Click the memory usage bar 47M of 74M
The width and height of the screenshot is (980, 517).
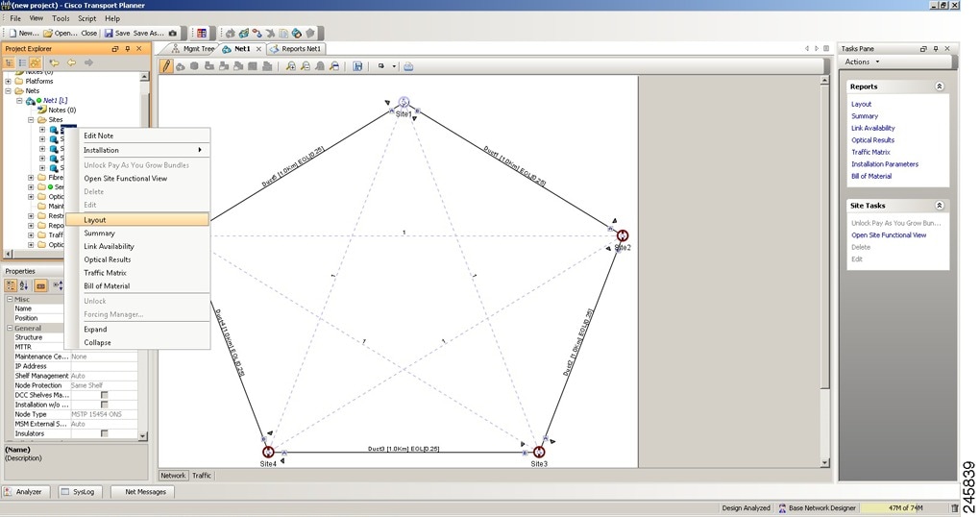(905, 507)
